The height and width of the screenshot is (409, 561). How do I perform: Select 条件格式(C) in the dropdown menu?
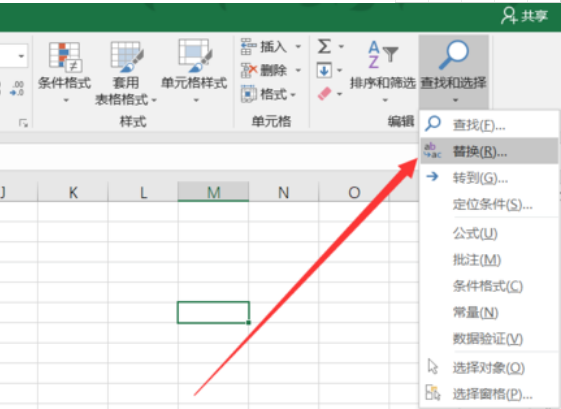489,286
